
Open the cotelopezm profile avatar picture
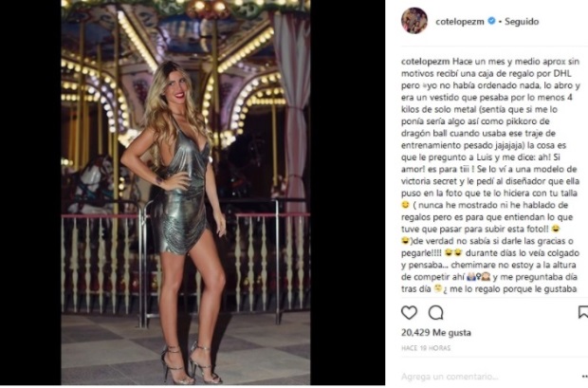point(414,21)
